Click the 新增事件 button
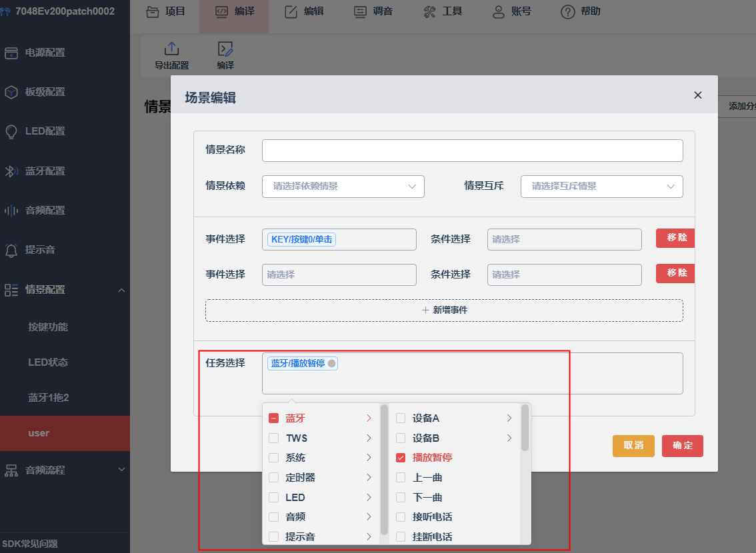 coord(444,310)
